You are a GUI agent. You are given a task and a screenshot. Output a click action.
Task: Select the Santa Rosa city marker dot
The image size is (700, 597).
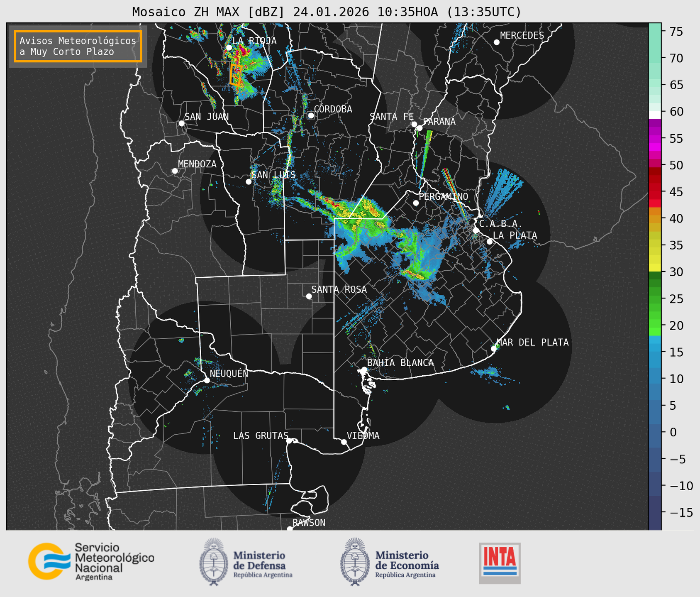(309, 296)
